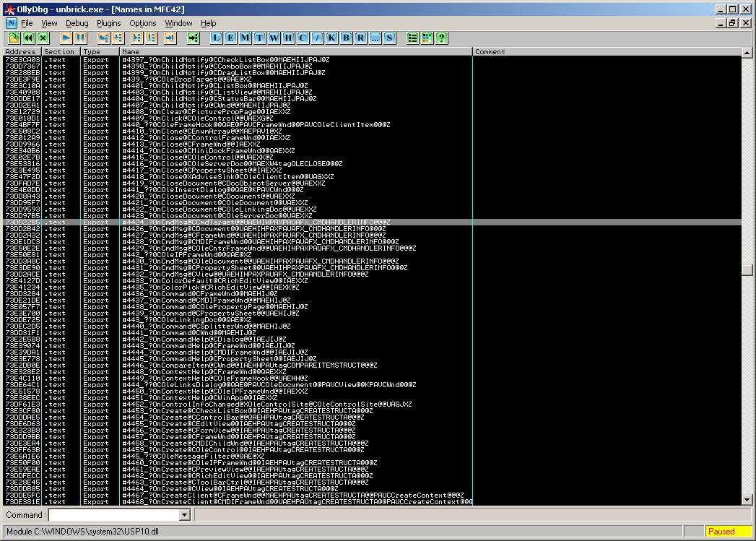Restore the inner Names in MFC42 child window
This screenshot has width=756, height=541.
(x=732, y=23)
